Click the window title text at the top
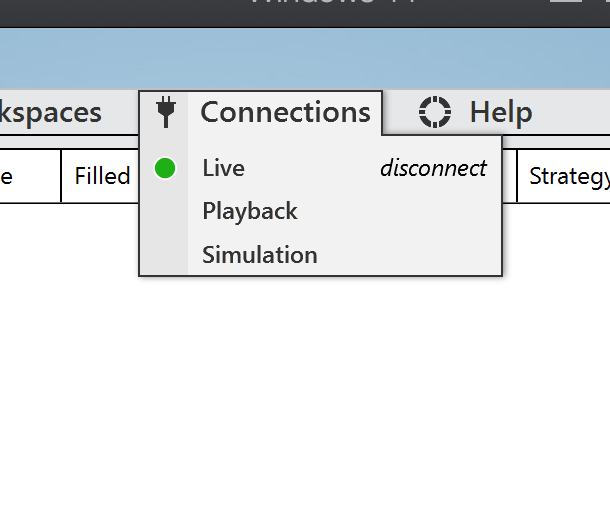This screenshot has width=610, height=522. 330,4
